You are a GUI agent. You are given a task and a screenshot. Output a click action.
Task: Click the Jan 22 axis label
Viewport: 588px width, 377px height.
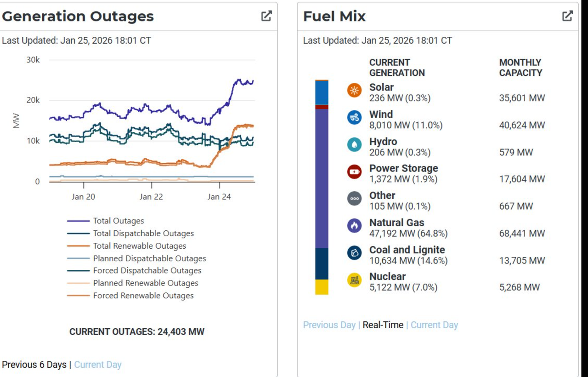(152, 197)
